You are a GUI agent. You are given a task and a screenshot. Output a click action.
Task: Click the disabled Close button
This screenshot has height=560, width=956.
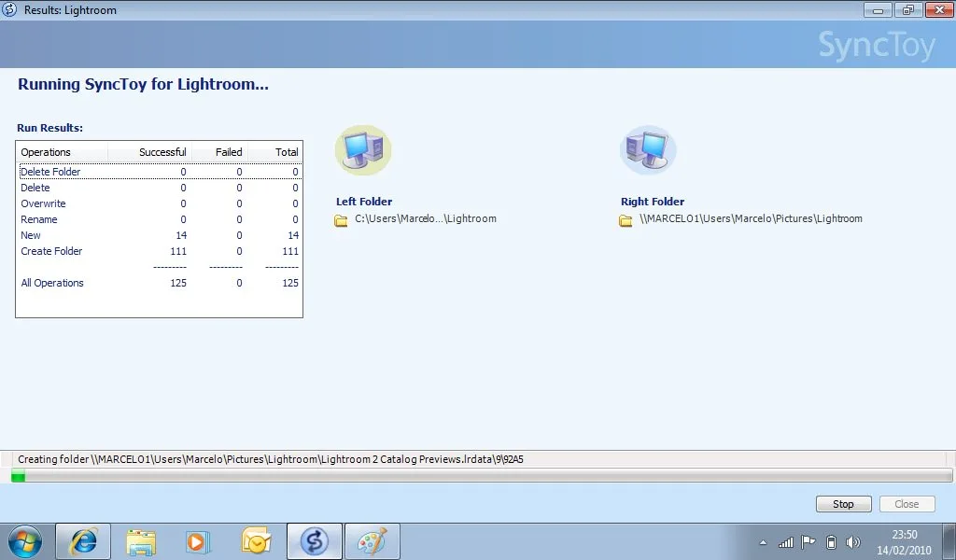(907, 504)
